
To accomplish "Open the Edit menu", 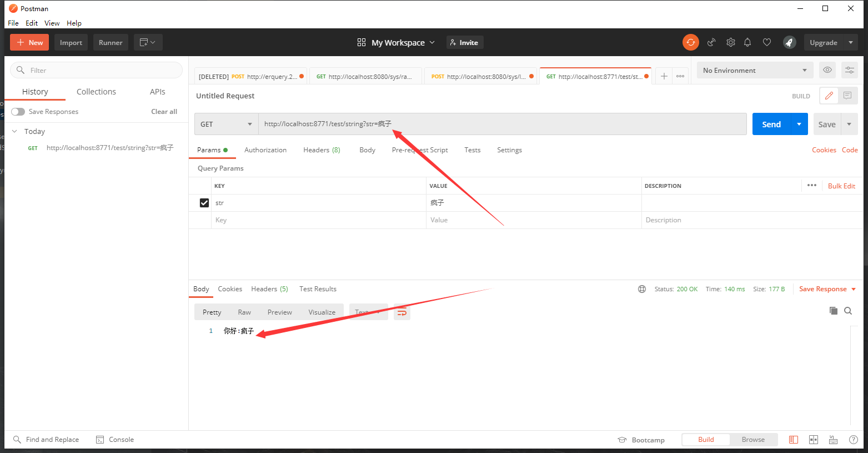I will (32, 23).
